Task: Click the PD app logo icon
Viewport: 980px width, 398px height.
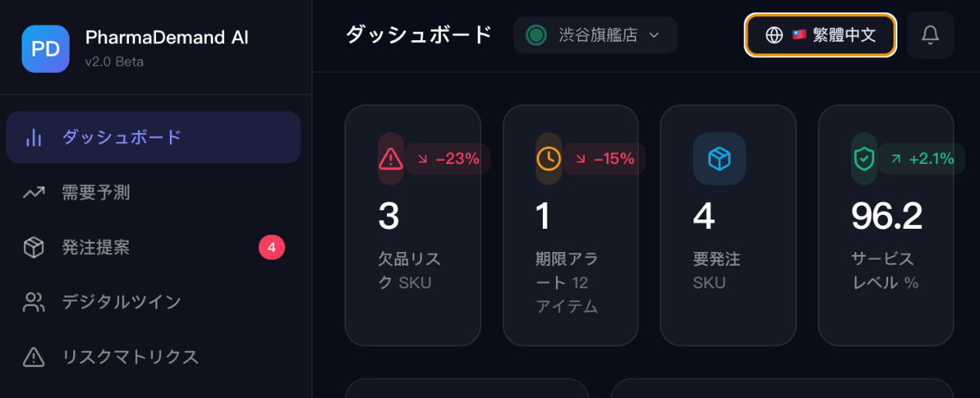Action: (x=46, y=49)
